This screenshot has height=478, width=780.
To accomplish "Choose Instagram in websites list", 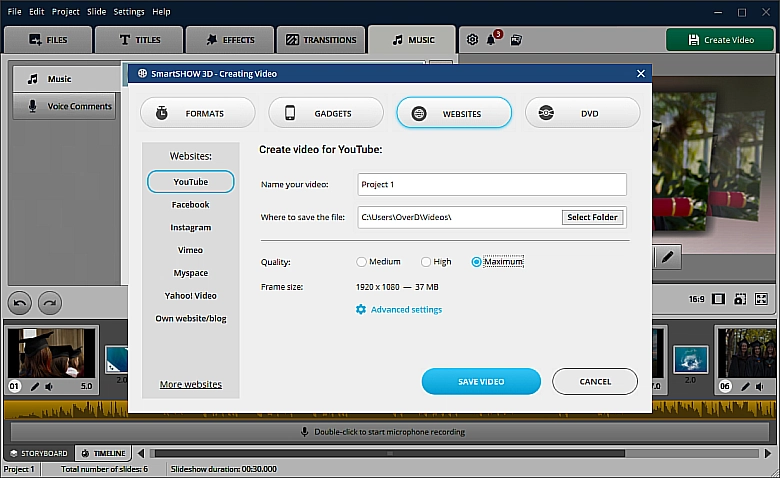I will pyautogui.click(x=191, y=227).
